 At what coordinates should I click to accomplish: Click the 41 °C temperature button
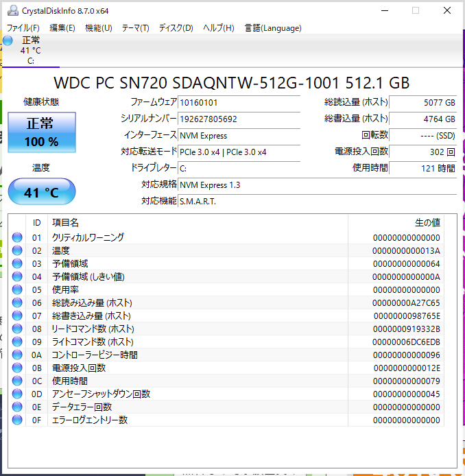[x=42, y=192]
